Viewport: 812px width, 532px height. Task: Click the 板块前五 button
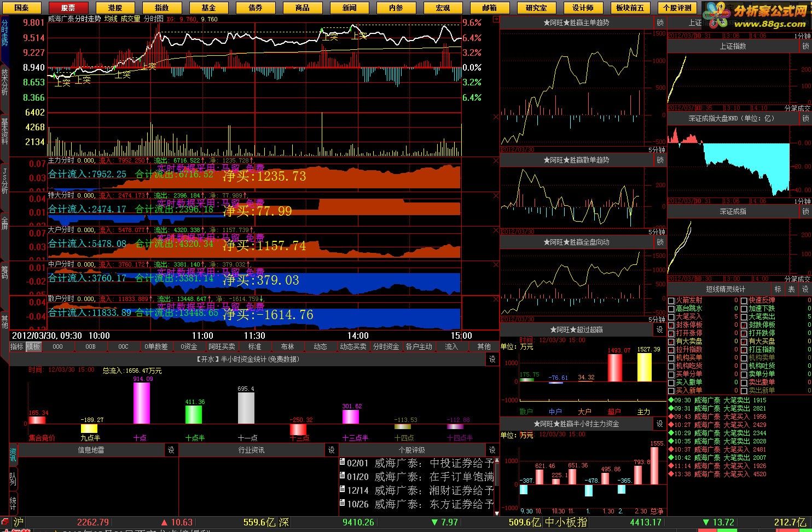point(630,8)
